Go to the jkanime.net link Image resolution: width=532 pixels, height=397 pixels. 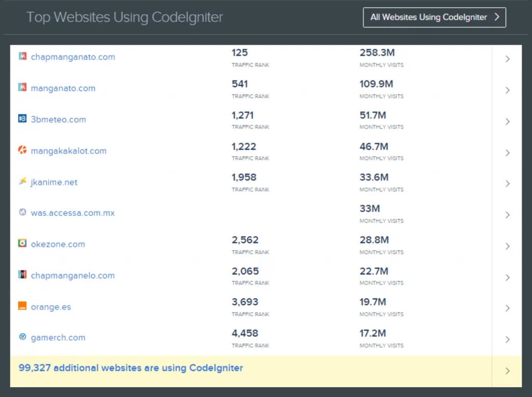(54, 182)
